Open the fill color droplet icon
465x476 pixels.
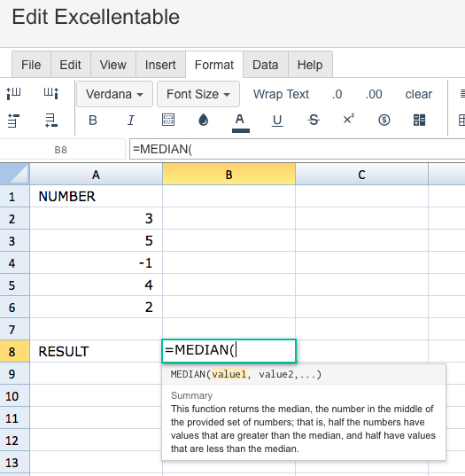(x=203, y=120)
